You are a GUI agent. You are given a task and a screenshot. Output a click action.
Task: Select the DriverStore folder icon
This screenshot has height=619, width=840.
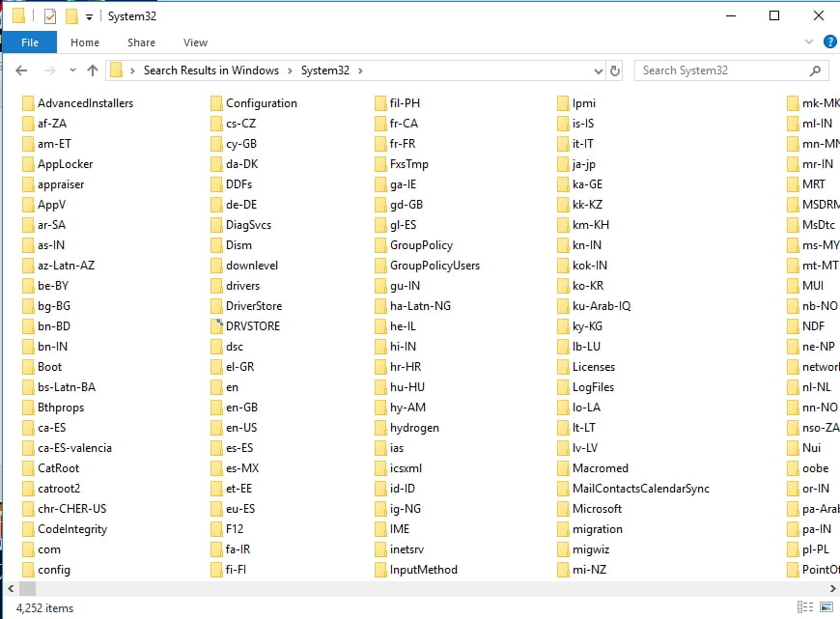click(216, 306)
